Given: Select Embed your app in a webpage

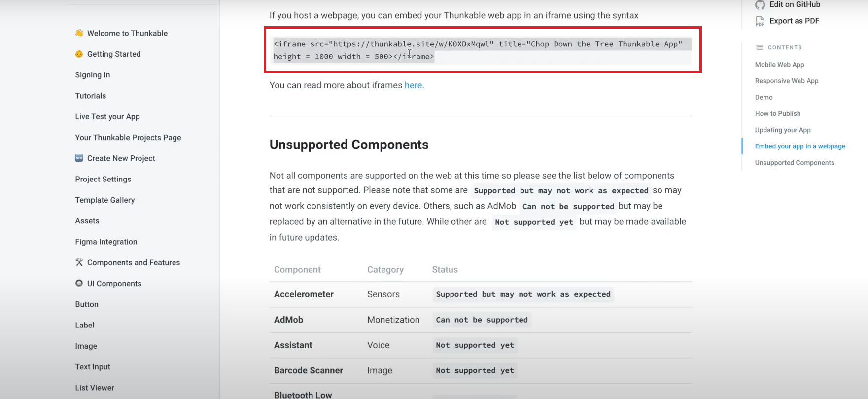Looking at the screenshot, I should 800,146.
